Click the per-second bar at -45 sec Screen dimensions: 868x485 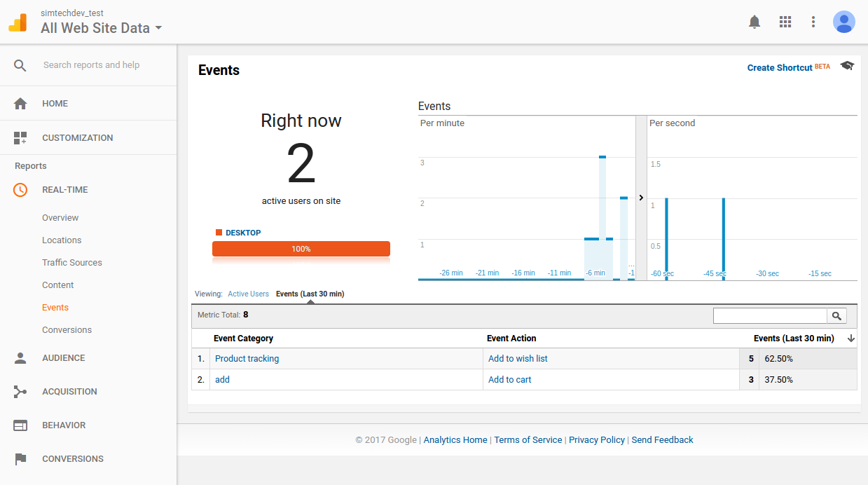(x=724, y=240)
